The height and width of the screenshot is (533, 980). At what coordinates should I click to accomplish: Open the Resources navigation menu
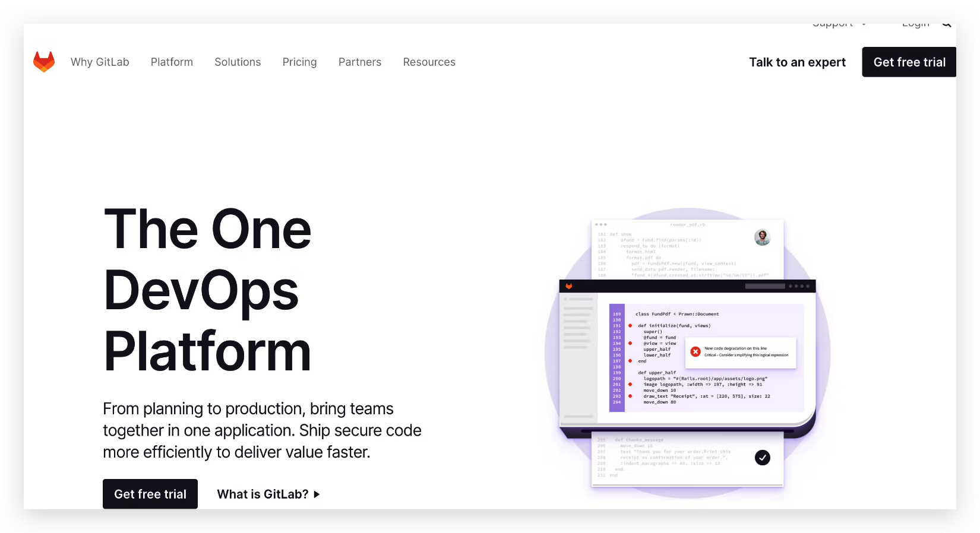[x=429, y=62]
